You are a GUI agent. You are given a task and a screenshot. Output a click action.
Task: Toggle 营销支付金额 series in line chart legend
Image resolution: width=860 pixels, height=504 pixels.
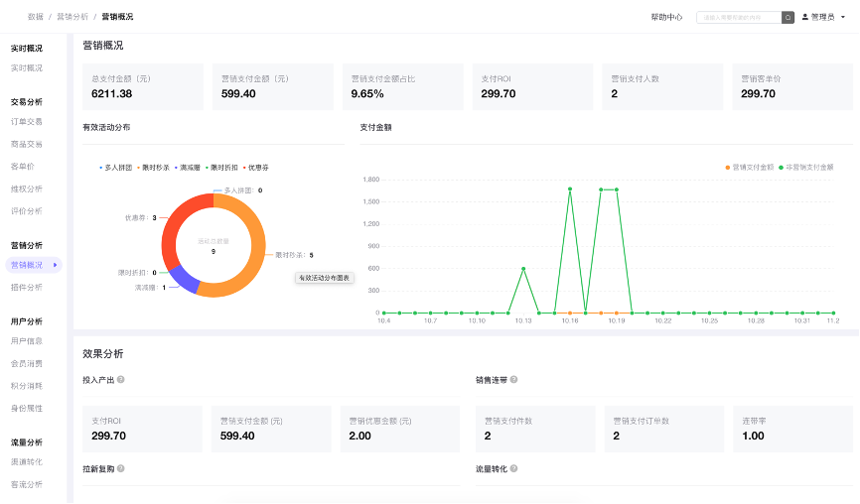click(750, 168)
